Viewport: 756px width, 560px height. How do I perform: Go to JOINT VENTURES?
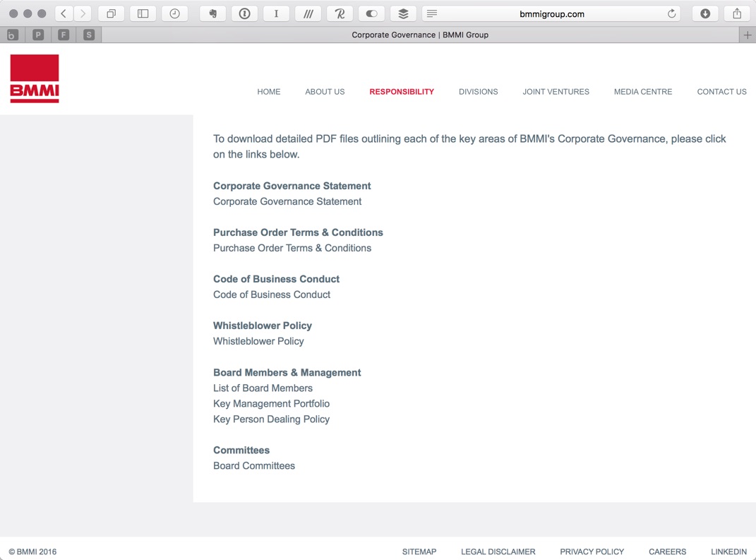(x=556, y=92)
